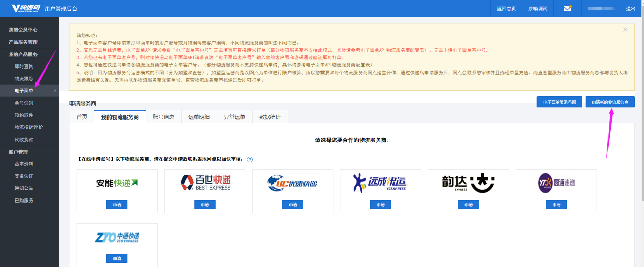Select the 韵达 express logo
This screenshot has height=267, width=644.
[468, 183]
